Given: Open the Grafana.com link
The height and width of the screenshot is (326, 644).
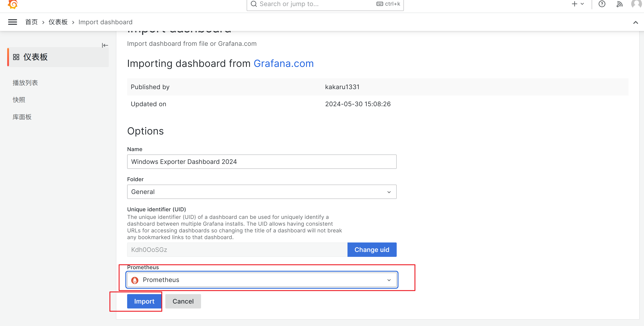Looking at the screenshot, I should 283,64.
